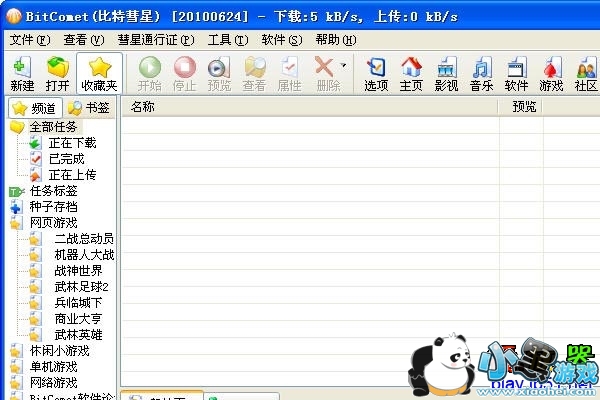Screen dimensions: 600x400
Task: Select 种子存档 tree item
Action: [x=54, y=207]
